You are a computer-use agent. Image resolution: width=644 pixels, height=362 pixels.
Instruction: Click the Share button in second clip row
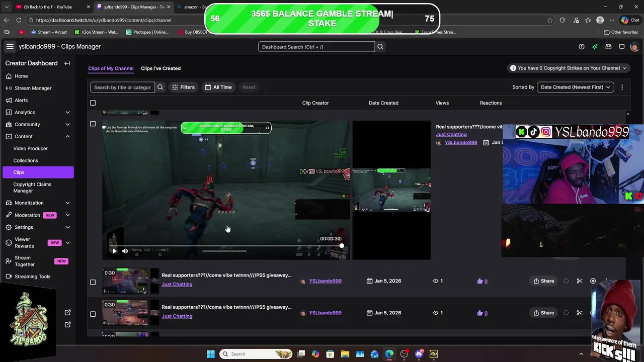(544, 313)
